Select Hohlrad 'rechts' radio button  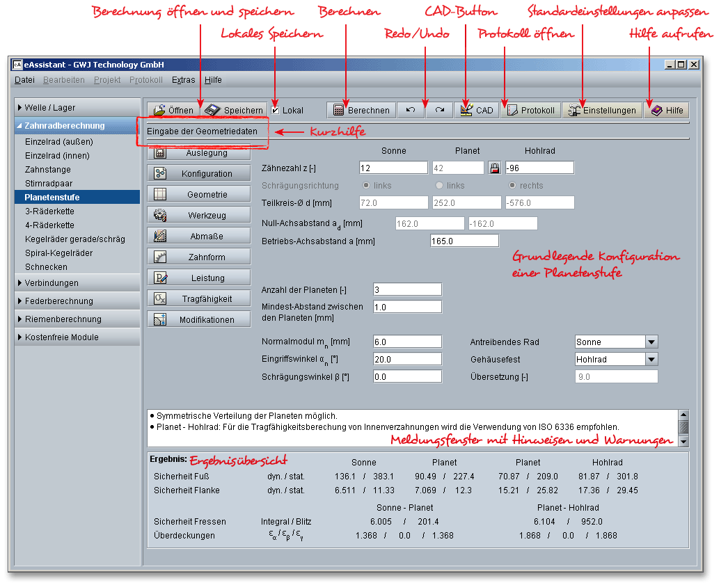click(x=512, y=186)
